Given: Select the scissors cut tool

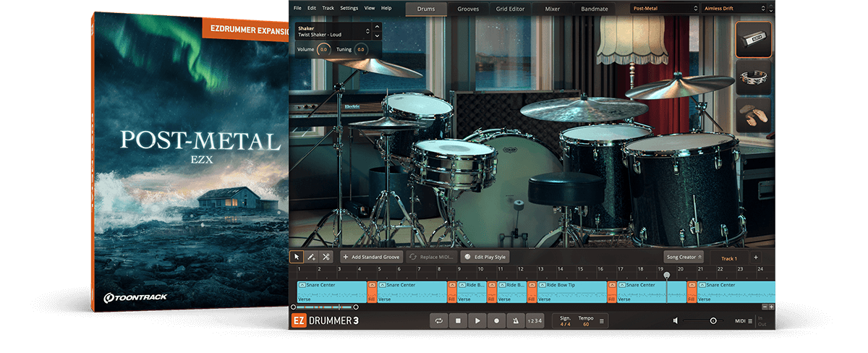Looking at the screenshot, I should [326, 257].
